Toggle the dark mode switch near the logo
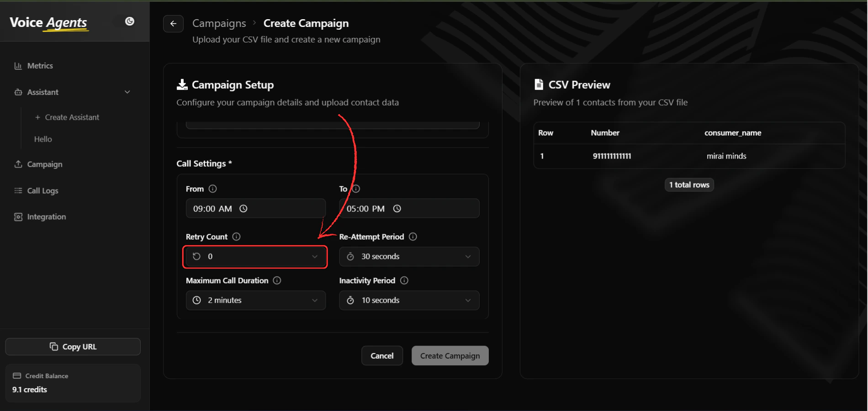The width and height of the screenshot is (868, 411). [x=130, y=21]
